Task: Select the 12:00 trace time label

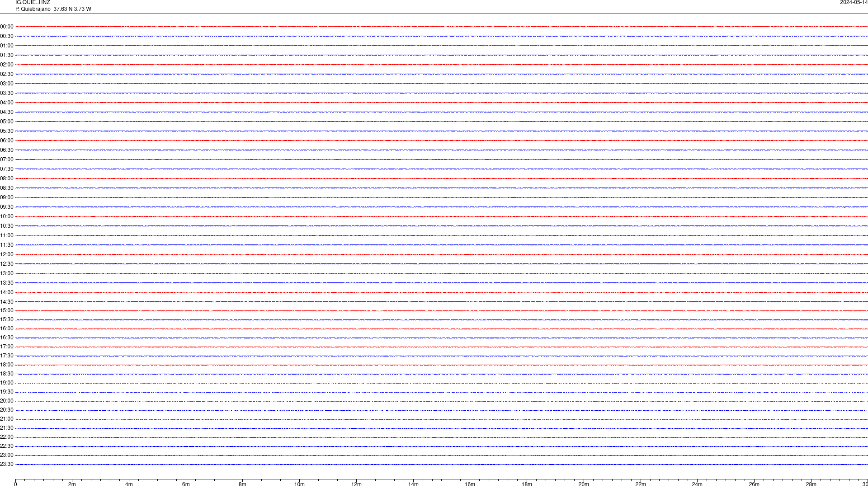Action: point(7,254)
